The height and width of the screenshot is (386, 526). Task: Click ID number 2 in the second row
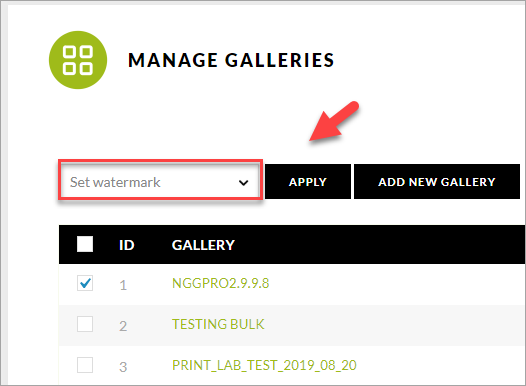tap(123, 326)
